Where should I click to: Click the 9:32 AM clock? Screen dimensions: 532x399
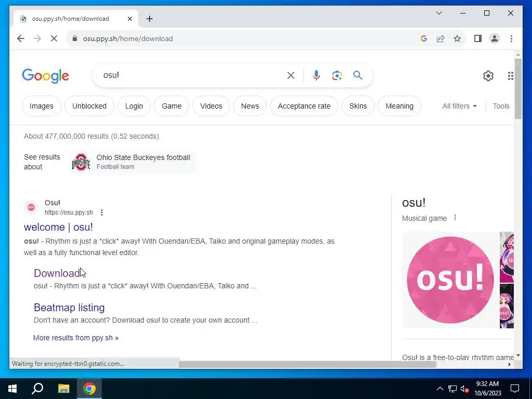[x=487, y=389]
